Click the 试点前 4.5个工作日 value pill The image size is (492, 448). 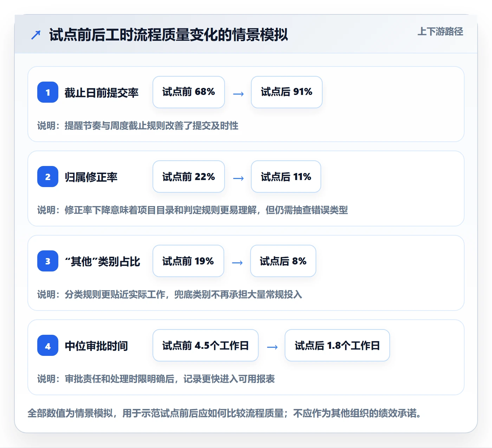pyautogui.click(x=206, y=345)
